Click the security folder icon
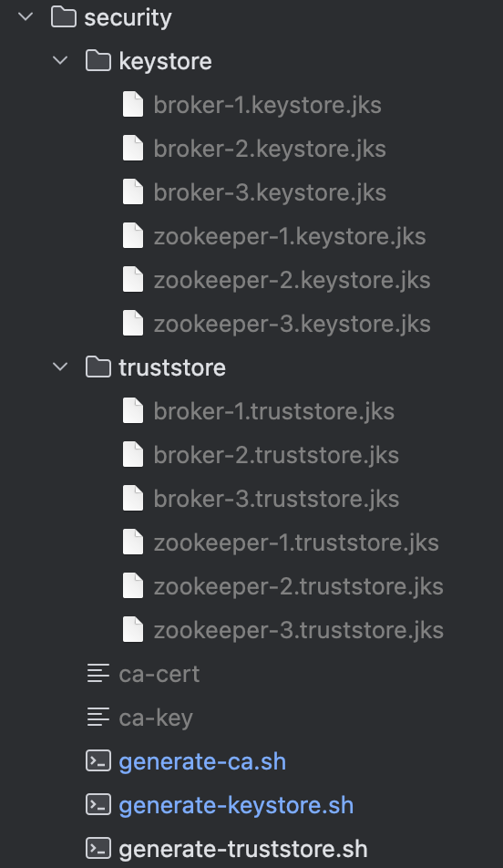 pos(64,16)
